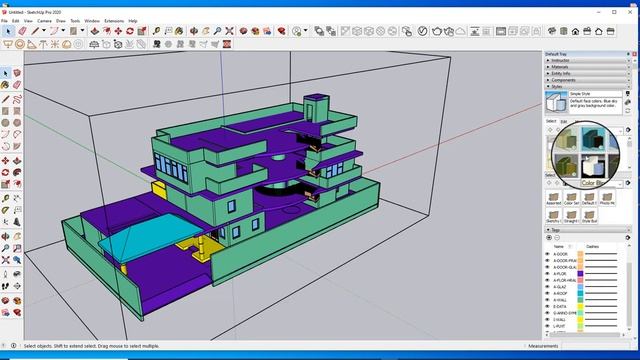Activate the Orbit tool in top toolbar
Screen dimensions: 640x360
pyautogui.click(x=194, y=31)
